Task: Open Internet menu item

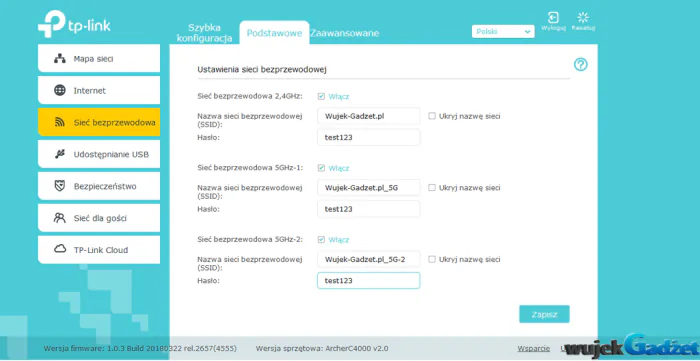Action: [x=99, y=91]
